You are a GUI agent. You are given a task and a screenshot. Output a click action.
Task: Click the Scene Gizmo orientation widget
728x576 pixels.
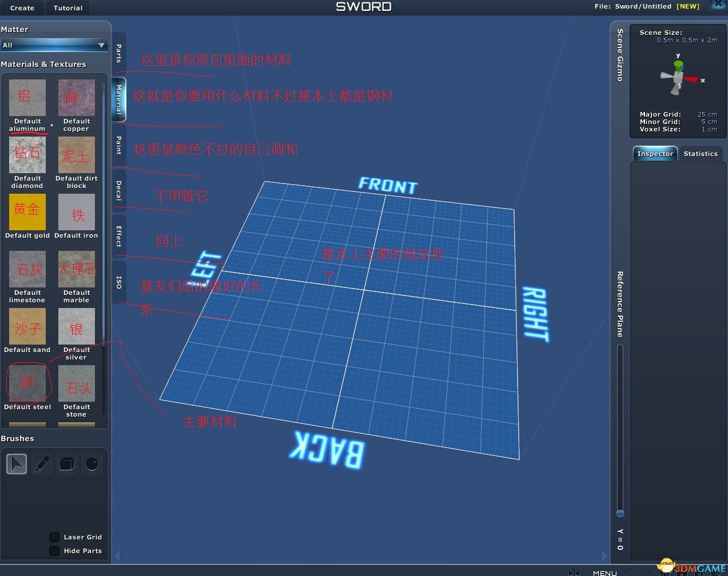pyautogui.click(x=679, y=77)
